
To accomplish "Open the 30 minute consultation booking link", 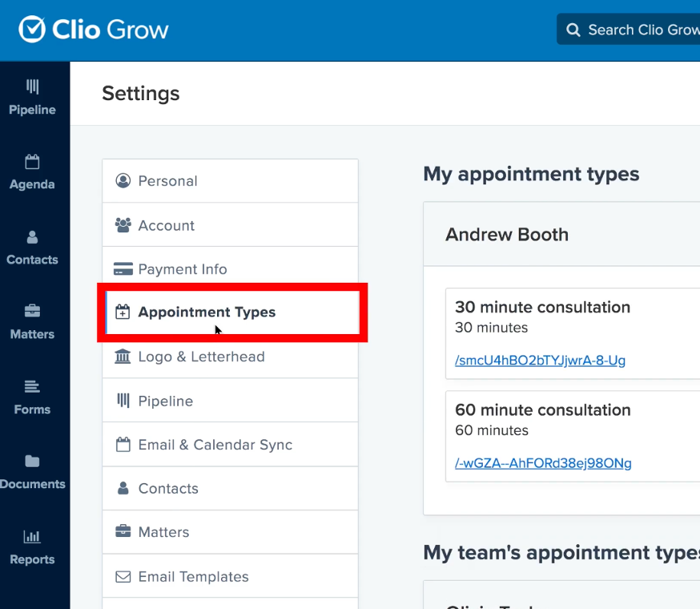I will (540, 360).
